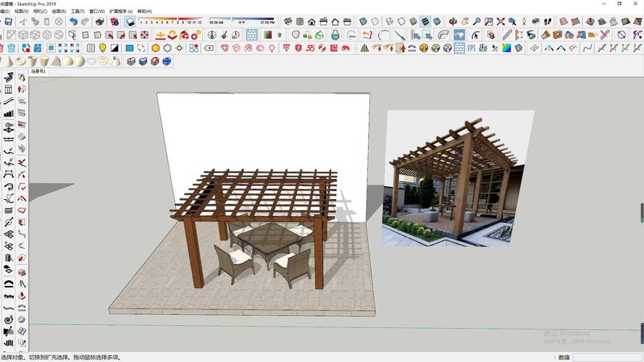The height and width of the screenshot is (362, 644).
Task: Enable Wireframe face style
Action: coord(389,21)
